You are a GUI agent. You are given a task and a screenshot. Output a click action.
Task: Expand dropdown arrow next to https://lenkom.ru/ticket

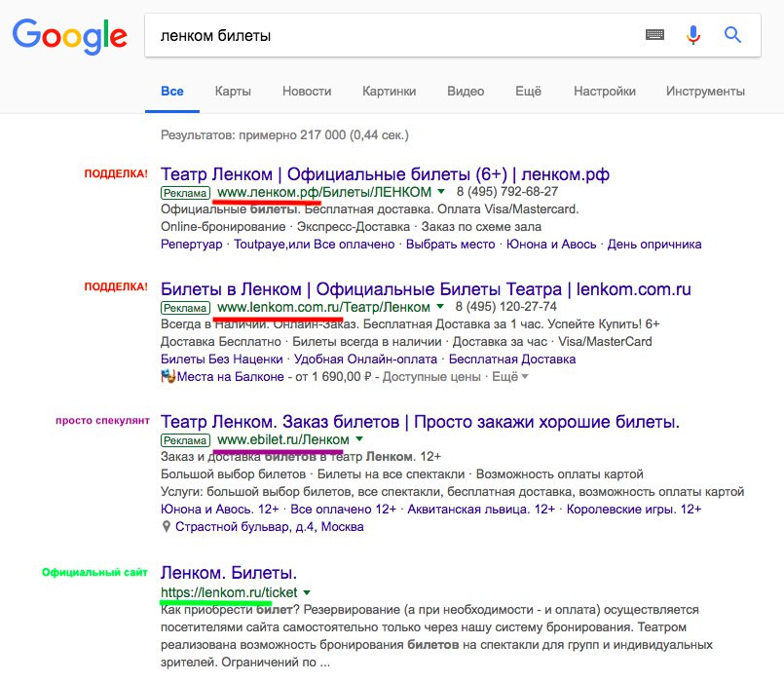(307, 592)
